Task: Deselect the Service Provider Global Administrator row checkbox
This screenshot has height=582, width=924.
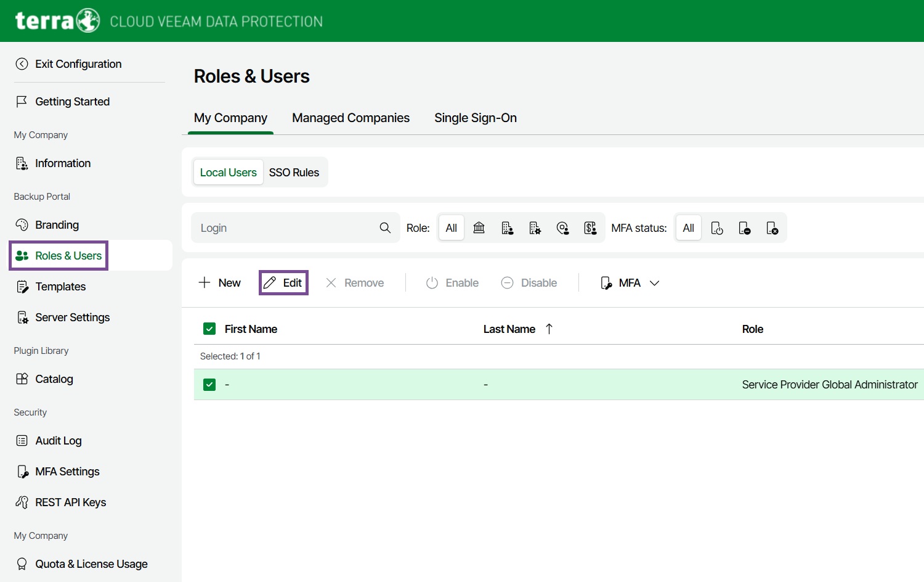Action: click(209, 385)
